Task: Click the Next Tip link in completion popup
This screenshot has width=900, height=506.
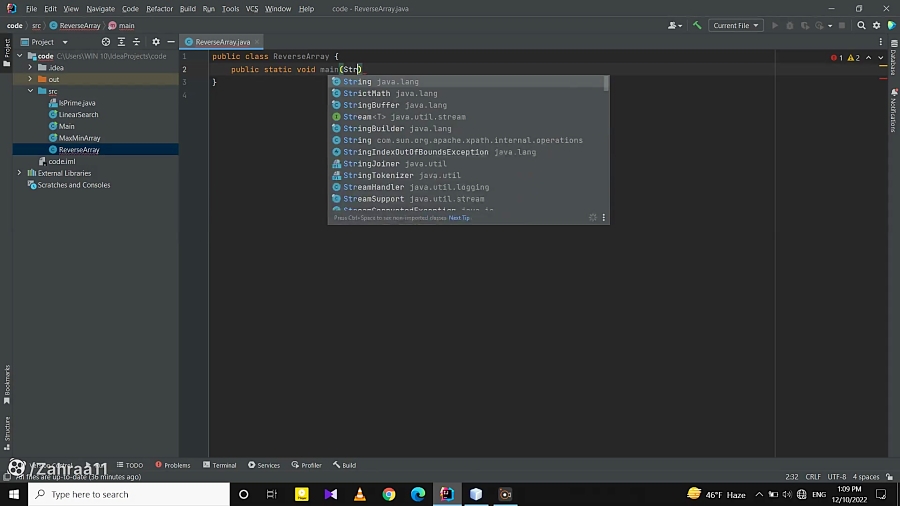Action: [459, 217]
